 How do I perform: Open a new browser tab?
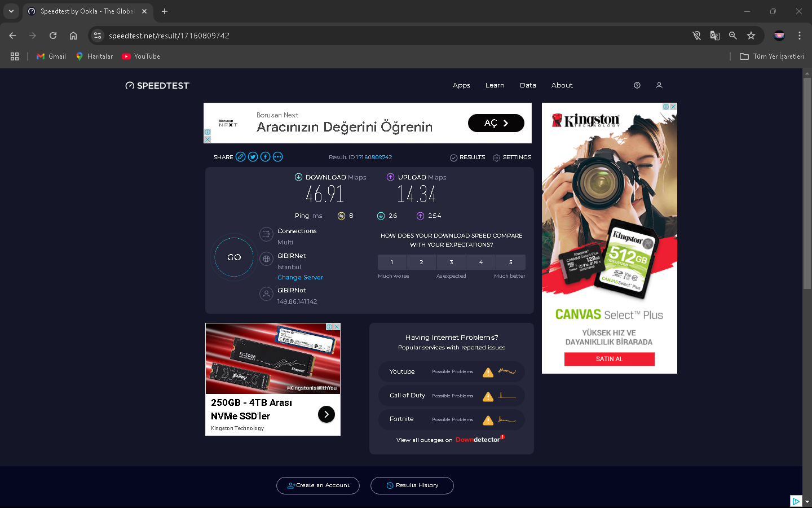165,11
